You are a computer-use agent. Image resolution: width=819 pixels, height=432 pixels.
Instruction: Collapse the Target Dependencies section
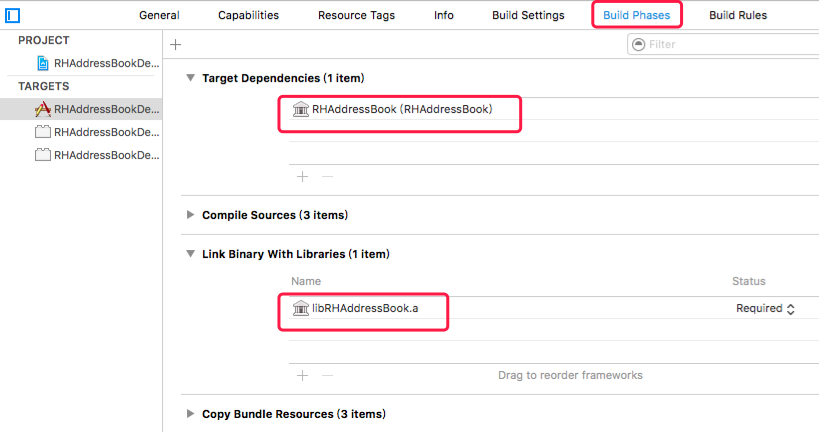191,78
